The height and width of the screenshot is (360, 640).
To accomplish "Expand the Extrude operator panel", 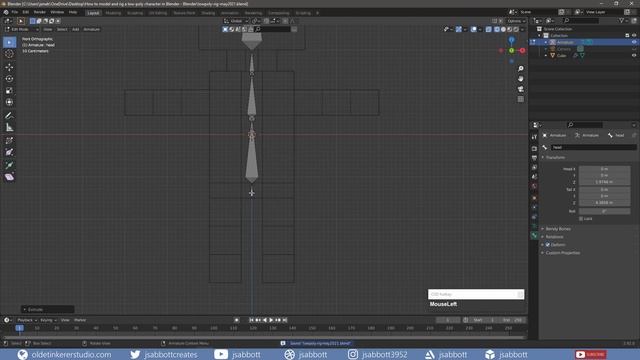I will coord(47,309).
